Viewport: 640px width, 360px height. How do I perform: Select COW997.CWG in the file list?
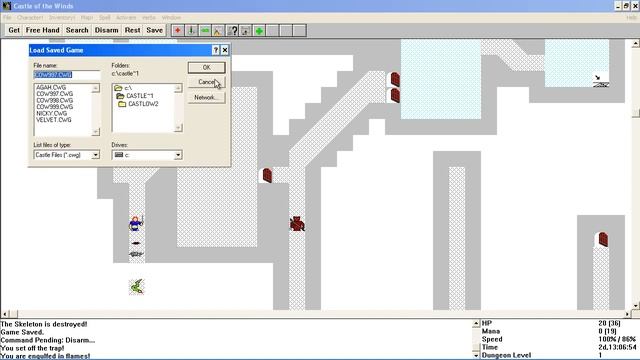pos(54,94)
